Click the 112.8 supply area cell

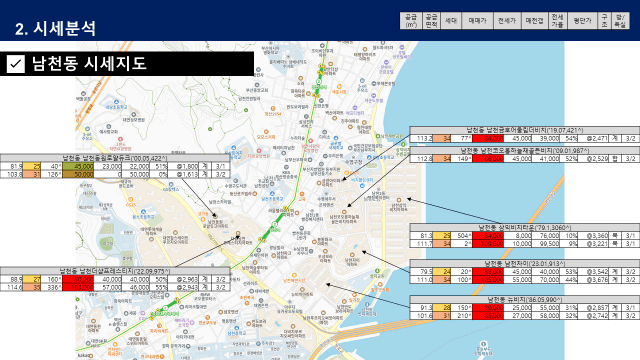coord(421,158)
